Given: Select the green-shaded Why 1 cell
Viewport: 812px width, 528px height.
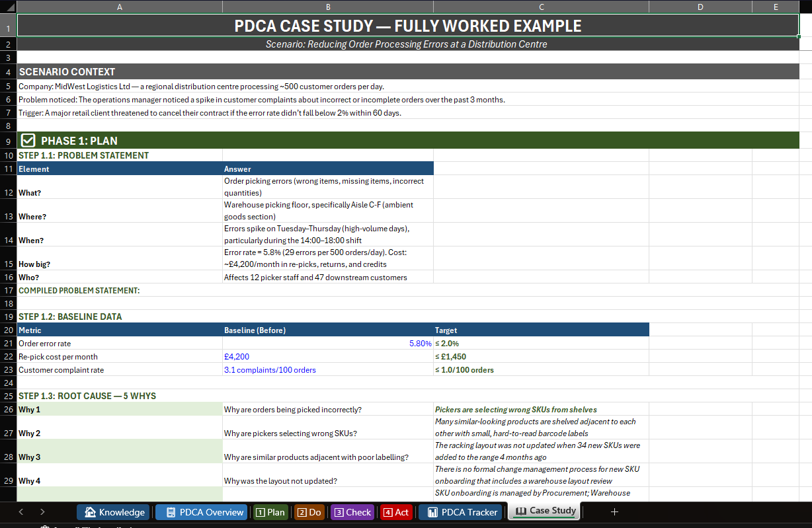Looking at the screenshot, I should pyautogui.click(x=119, y=409).
